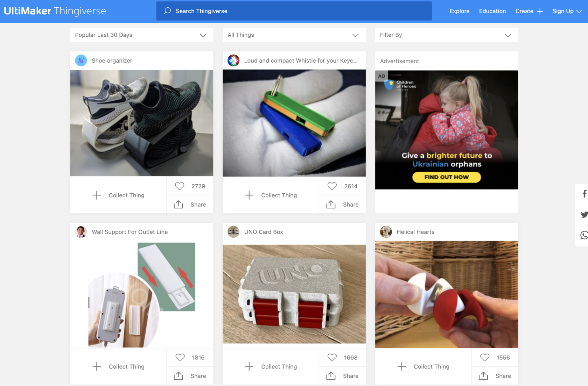The height and width of the screenshot is (386, 588).
Task: Open the Twitter share icon
Action: point(584,214)
